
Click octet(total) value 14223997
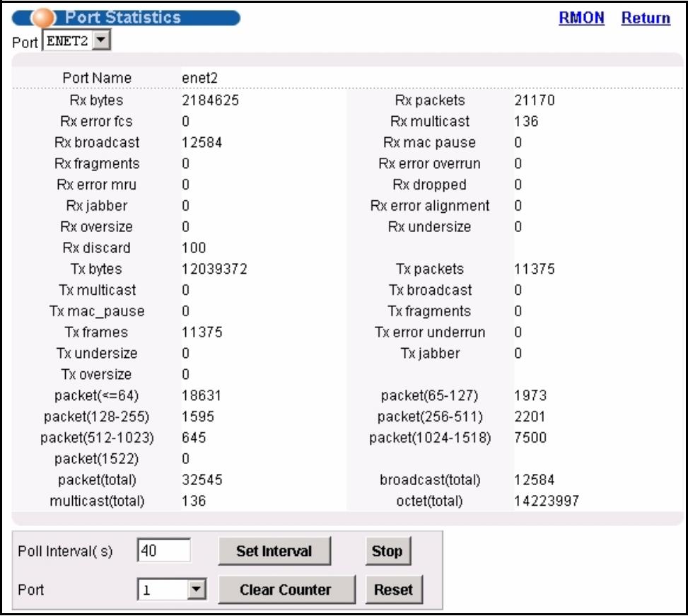547,501
